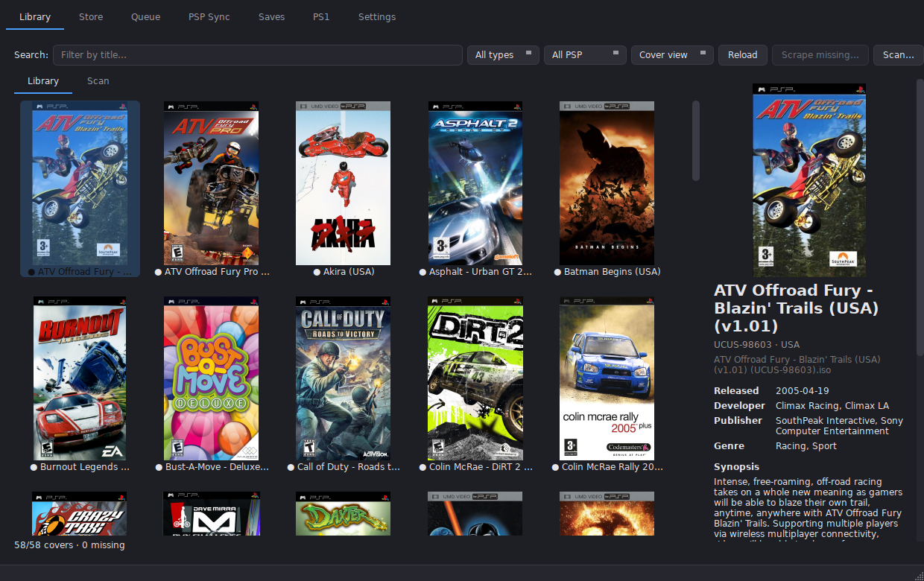The height and width of the screenshot is (581, 924).
Task: Open the Cover view dropdown
Action: 672,54
